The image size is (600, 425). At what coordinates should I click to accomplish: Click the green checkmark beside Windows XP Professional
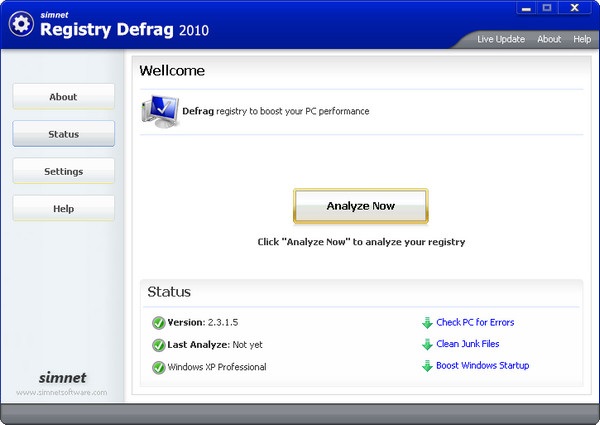click(x=158, y=367)
